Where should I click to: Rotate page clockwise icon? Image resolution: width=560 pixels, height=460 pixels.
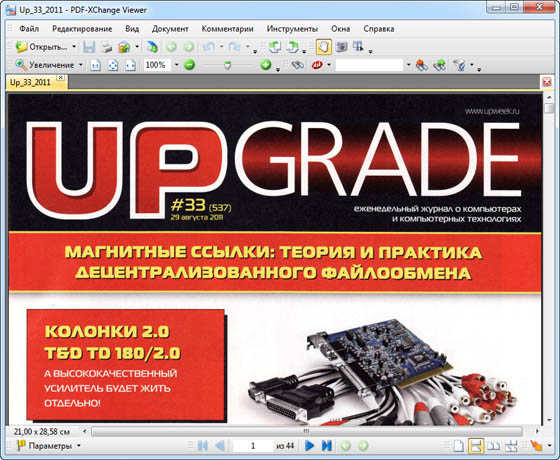tap(293, 47)
